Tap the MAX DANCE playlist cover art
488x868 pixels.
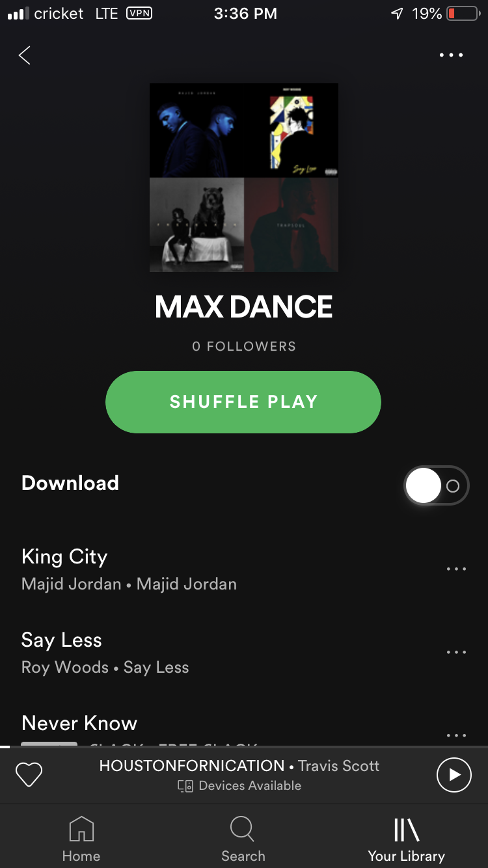pos(244,177)
